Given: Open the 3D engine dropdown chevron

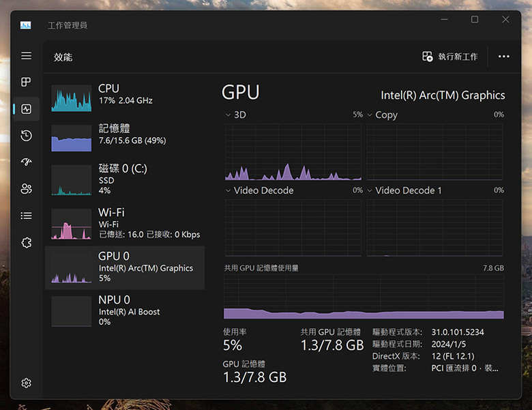Looking at the screenshot, I should pos(228,115).
